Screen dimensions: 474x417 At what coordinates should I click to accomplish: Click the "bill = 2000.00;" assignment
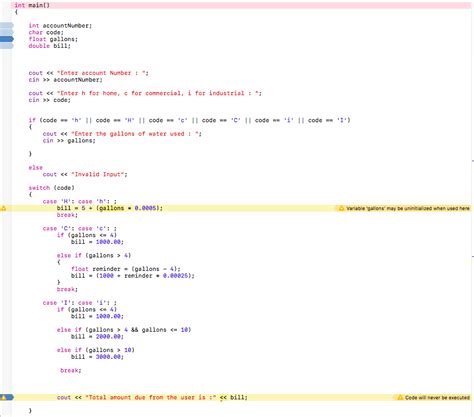(x=97, y=337)
